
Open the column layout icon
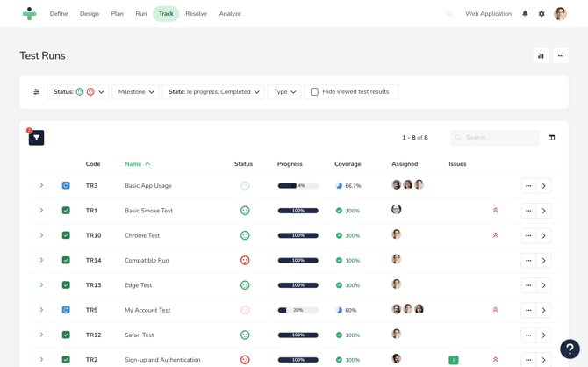(551, 138)
